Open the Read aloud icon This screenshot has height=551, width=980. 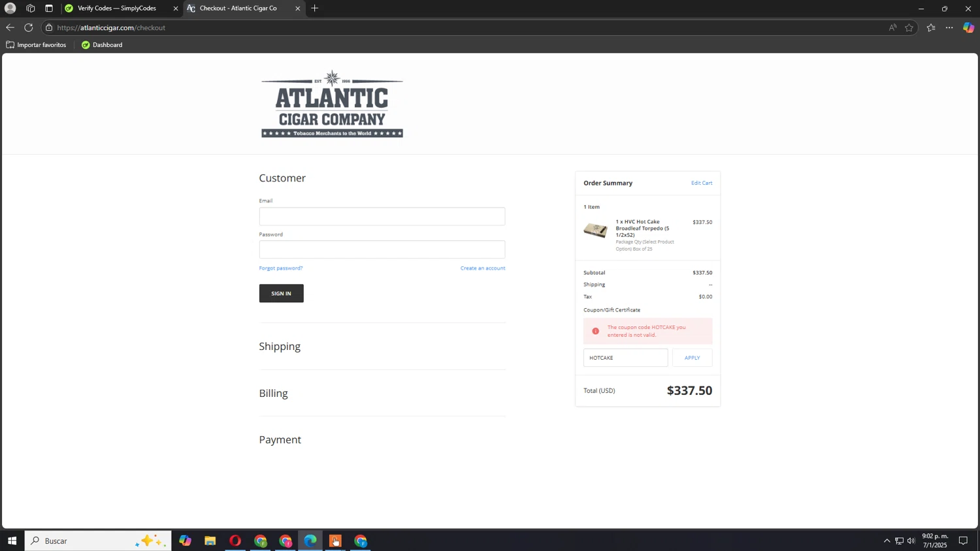coord(892,27)
